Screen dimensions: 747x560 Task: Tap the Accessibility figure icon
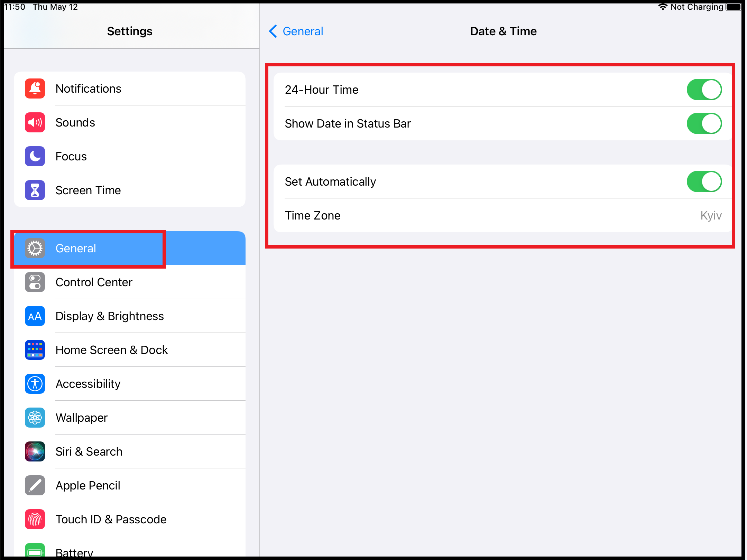click(x=35, y=384)
